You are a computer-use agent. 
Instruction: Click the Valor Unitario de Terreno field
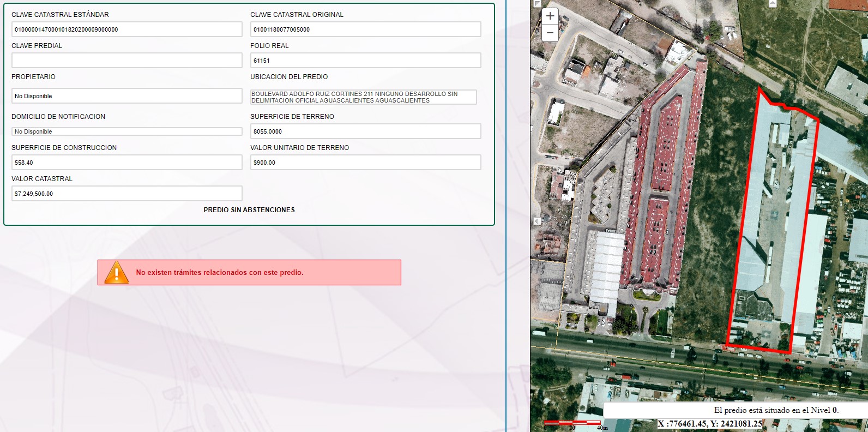(365, 163)
